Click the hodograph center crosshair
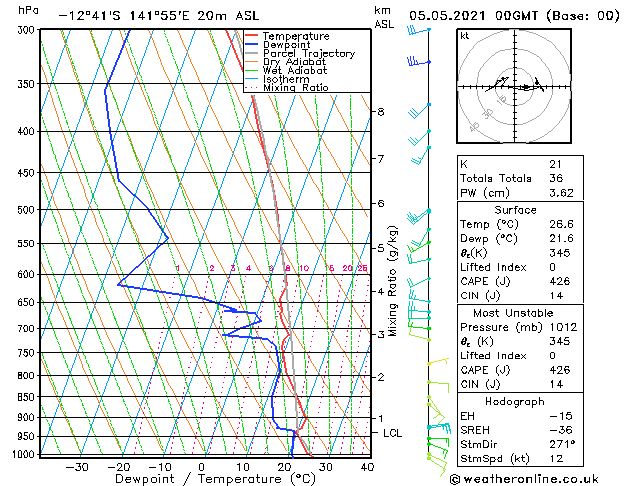The image size is (629, 486). point(515,86)
